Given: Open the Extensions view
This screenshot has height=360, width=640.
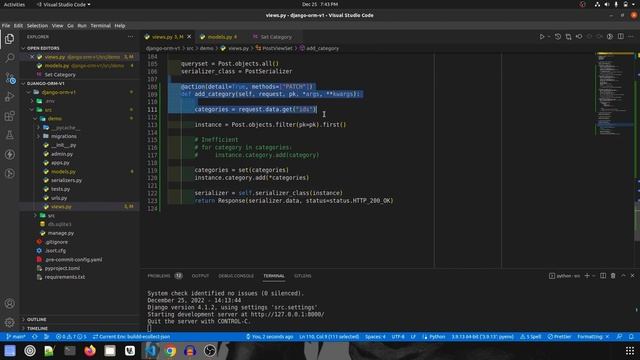Looking at the screenshot, I should [9, 116].
